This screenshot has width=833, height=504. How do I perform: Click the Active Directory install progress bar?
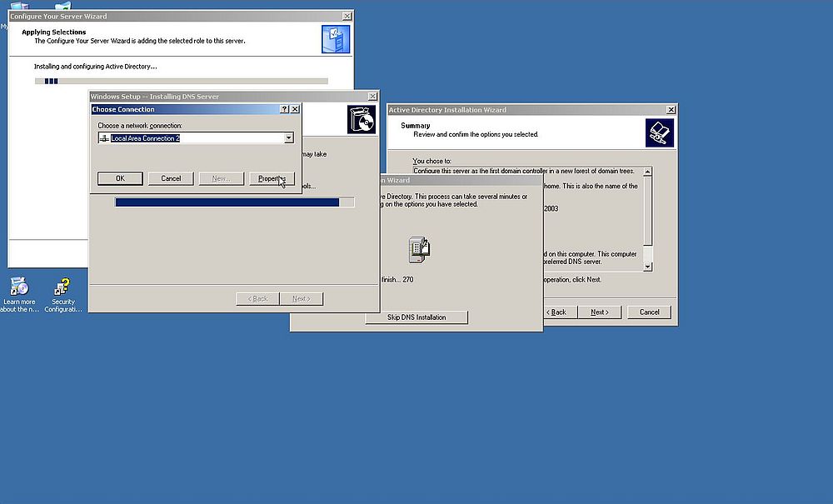pyautogui.click(x=181, y=82)
